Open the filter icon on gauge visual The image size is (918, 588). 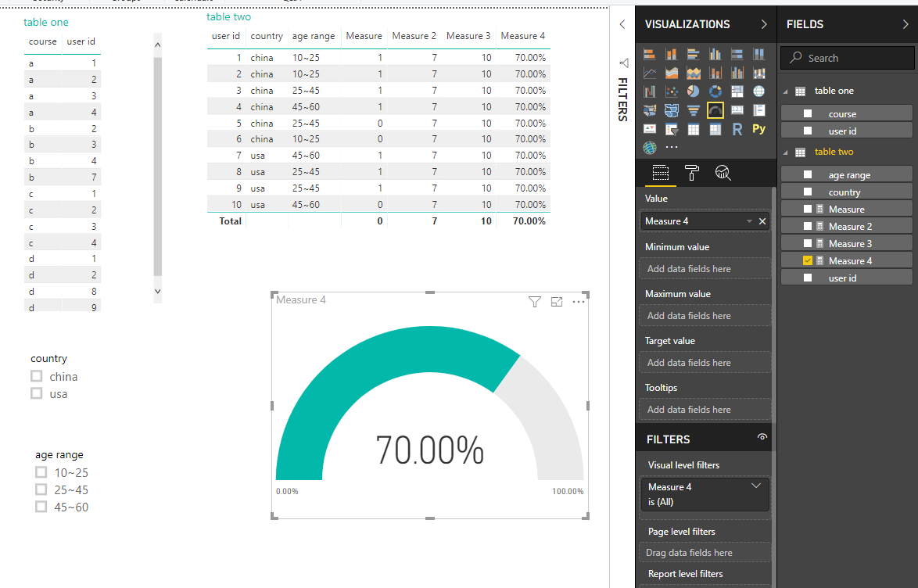point(535,302)
